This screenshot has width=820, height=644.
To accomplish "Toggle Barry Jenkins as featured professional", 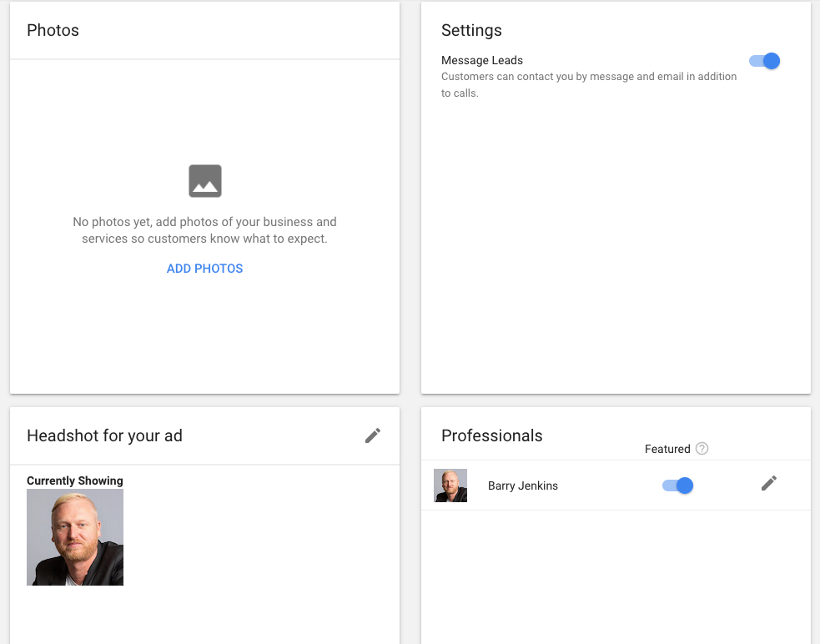I will 677,485.
